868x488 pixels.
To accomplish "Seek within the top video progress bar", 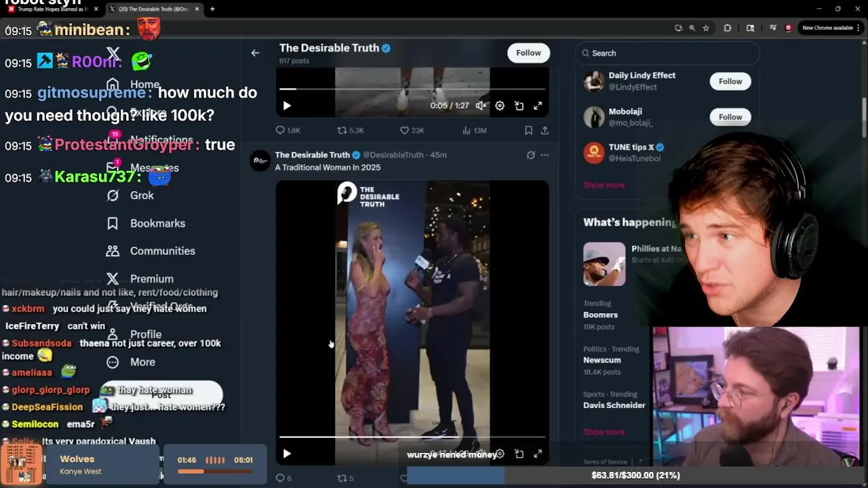I will (412, 89).
